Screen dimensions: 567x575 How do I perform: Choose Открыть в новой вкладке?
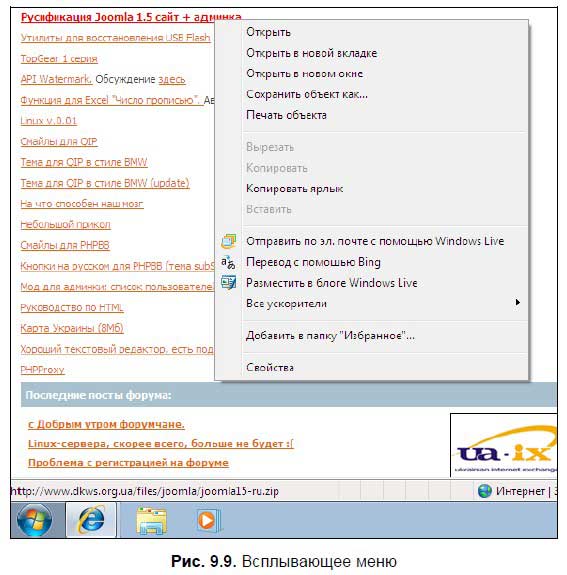click(x=311, y=53)
